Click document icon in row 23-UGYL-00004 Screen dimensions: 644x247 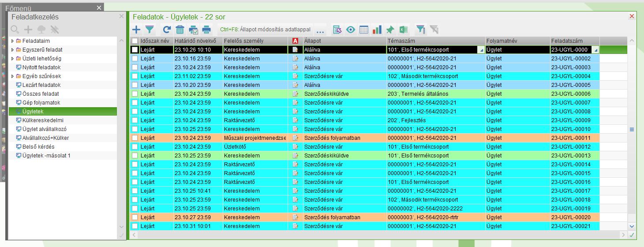coord(296,76)
